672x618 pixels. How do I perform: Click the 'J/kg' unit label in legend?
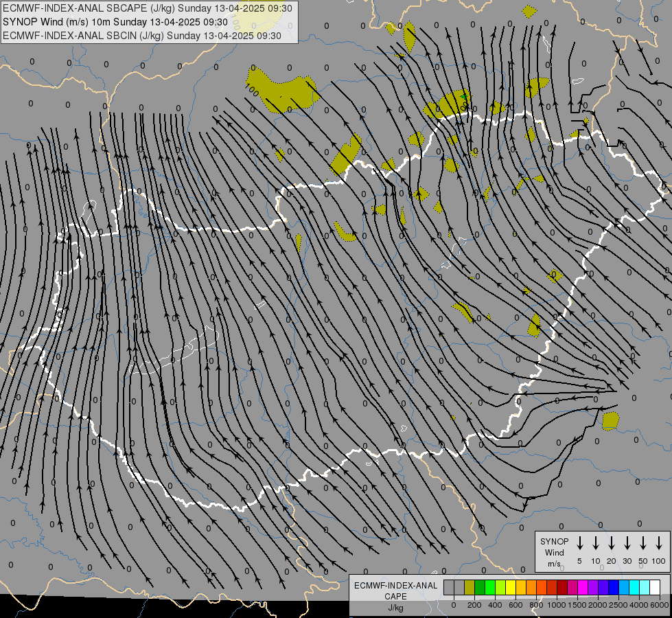(395, 608)
